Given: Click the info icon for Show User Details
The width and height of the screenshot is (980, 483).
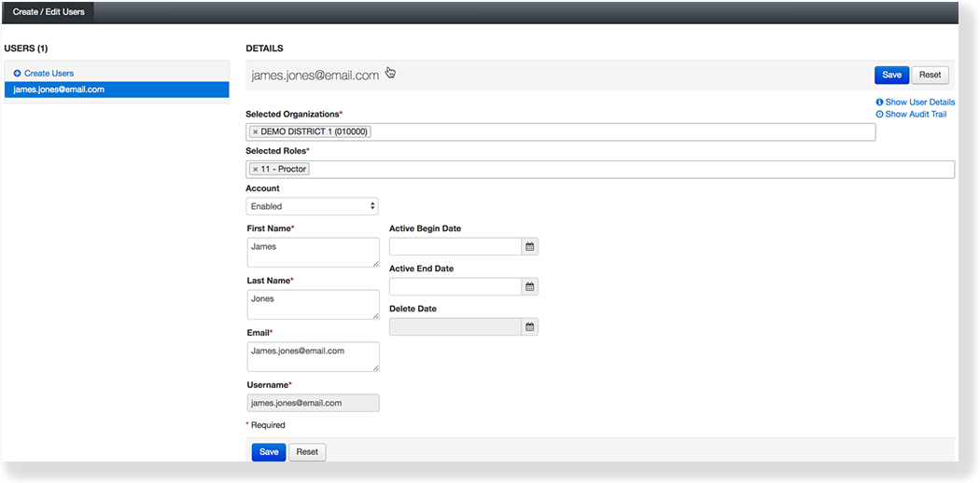Looking at the screenshot, I should click(x=879, y=103).
